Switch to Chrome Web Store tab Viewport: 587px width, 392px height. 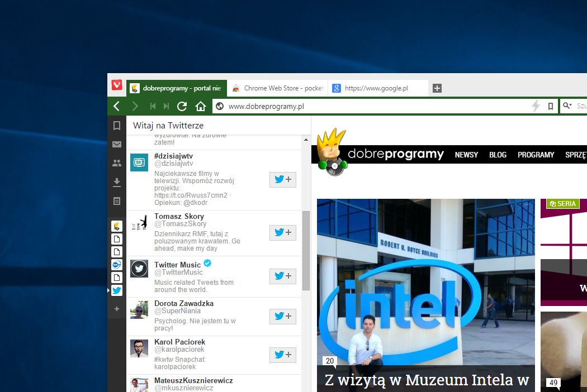coord(277,88)
